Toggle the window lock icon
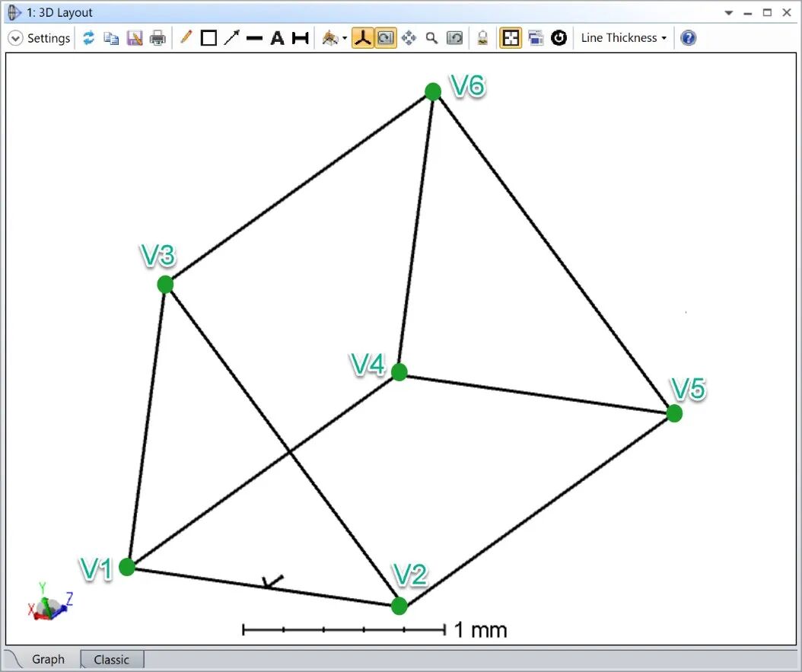The image size is (802, 672). pos(482,38)
